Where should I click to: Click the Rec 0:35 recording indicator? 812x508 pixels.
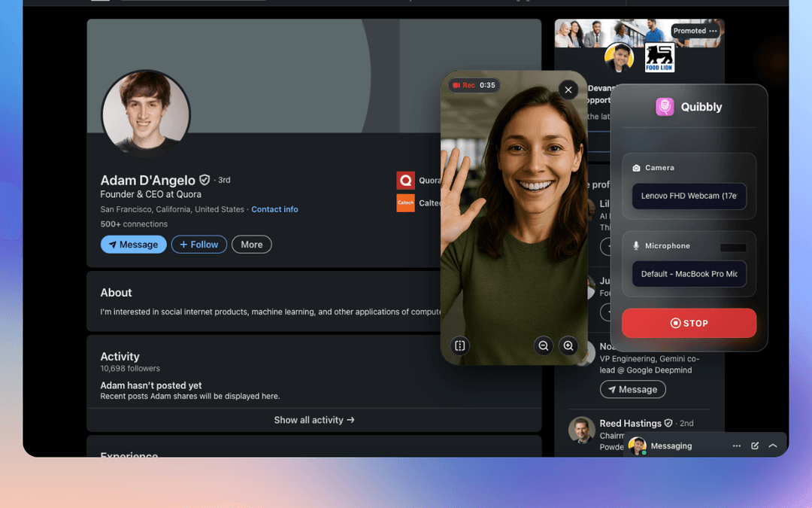474,85
